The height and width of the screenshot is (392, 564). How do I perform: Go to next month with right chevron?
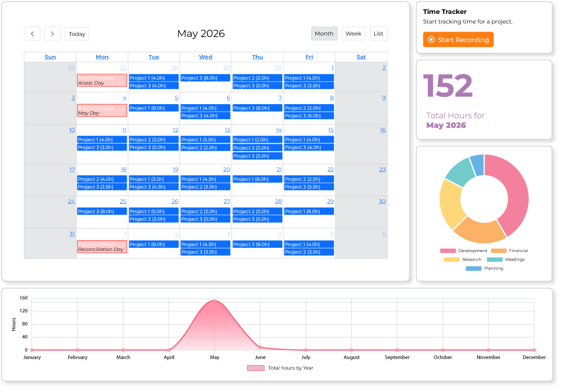coord(52,34)
